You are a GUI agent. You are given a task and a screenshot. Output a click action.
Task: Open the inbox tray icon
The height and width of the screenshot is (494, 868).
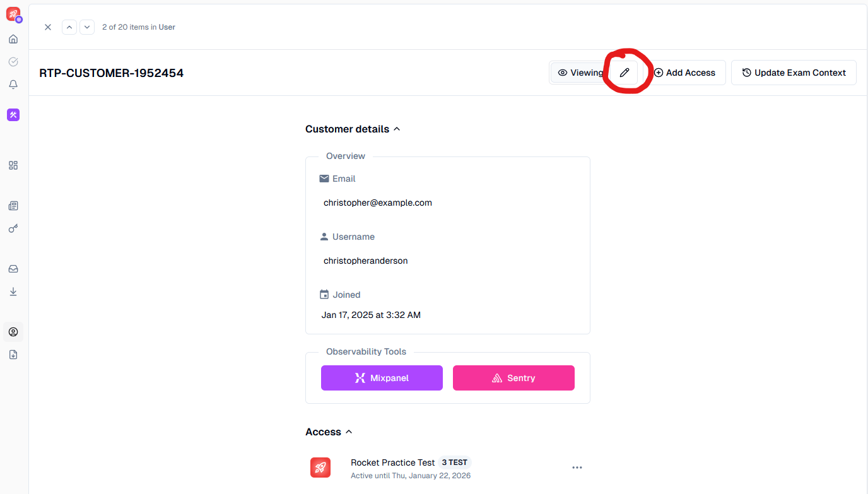click(13, 269)
